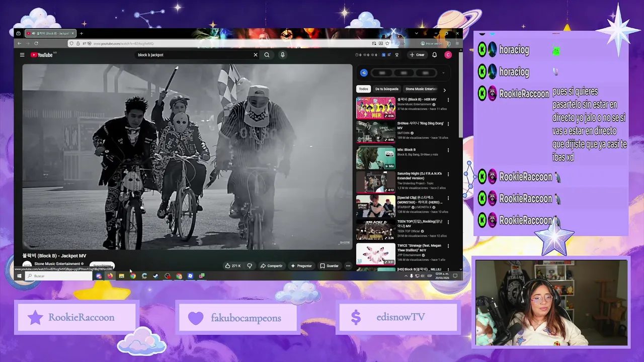
Task: Open the YouTube hamburger guide menu
Action: click(x=22, y=55)
